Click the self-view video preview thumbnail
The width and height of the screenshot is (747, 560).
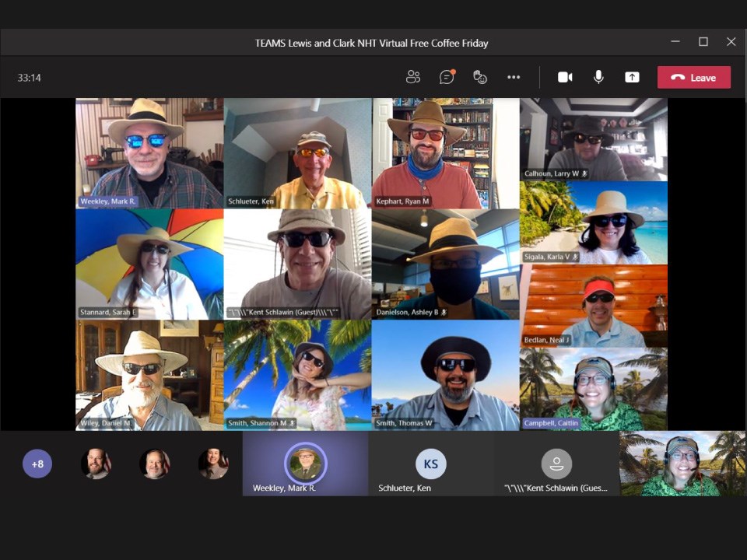[x=682, y=464]
